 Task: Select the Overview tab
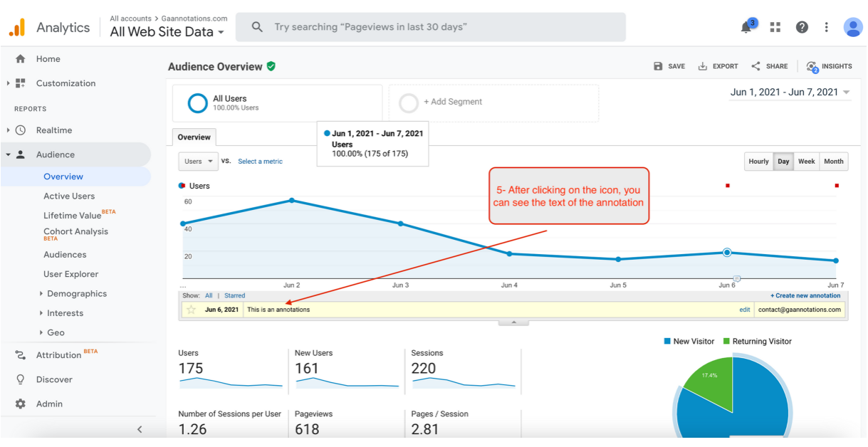pos(194,137)
